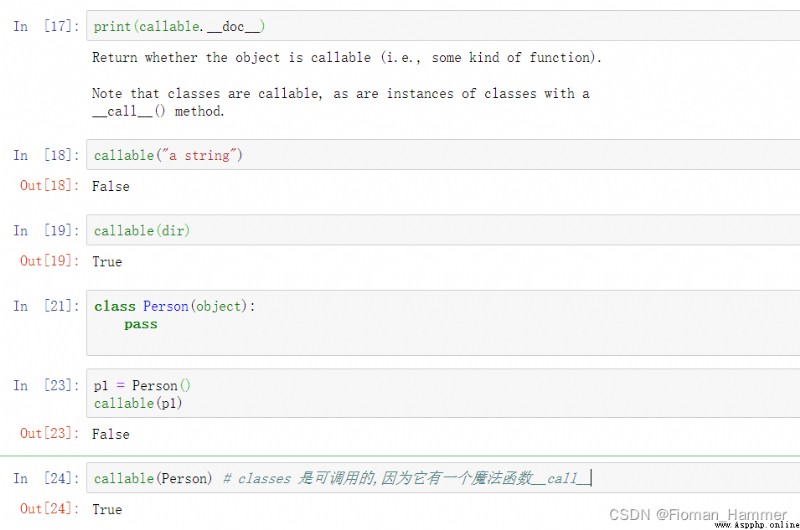The height and width of the screenshot is (530, 800).
Task: Place cursor in the p1 = Person() cell
Action: [443, 393]
